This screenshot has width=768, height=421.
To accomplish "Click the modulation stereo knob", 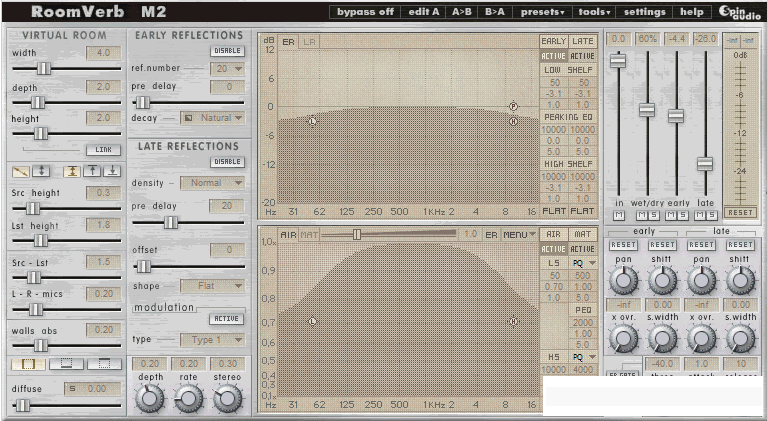I will tap(227, 398).
